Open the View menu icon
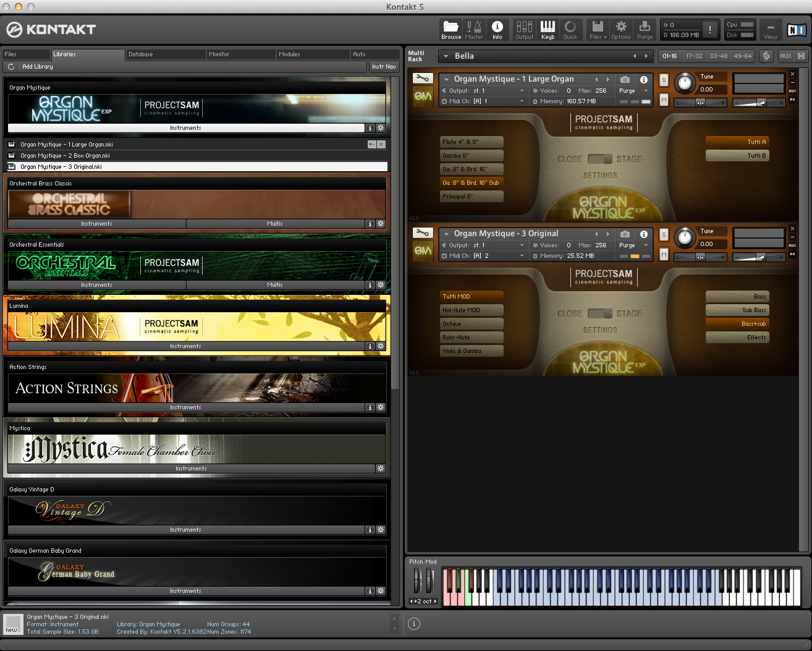Screen dimensions: 812x651 click(770, 29)
